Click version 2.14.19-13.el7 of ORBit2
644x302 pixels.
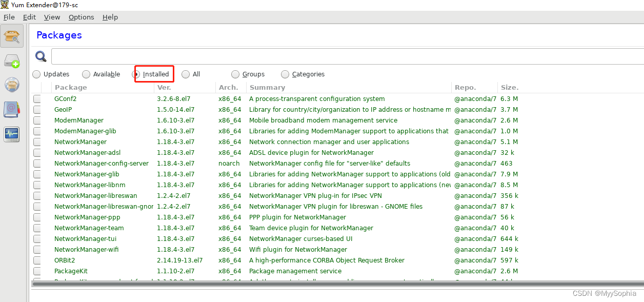[180, 260]
